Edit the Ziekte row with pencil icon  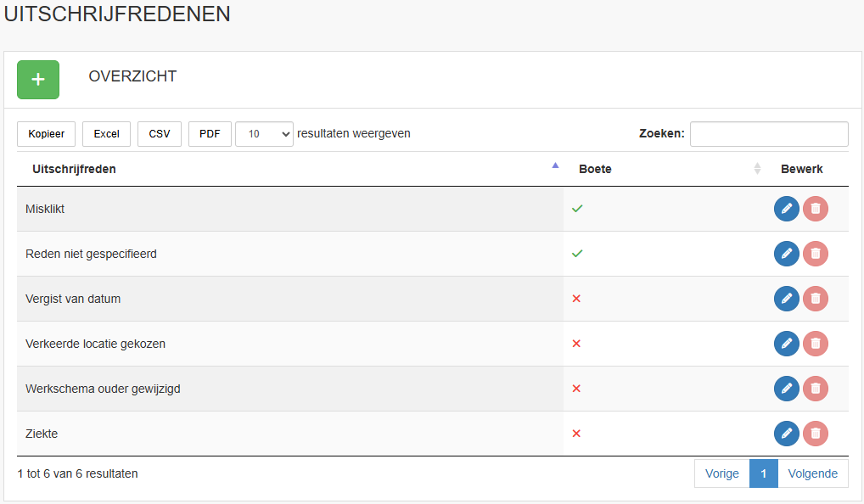click(x=786, y=434)
